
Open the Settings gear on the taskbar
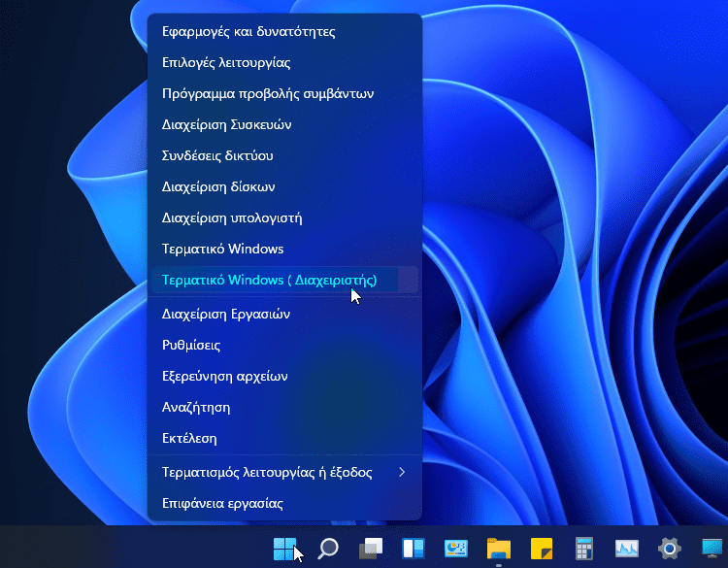click(x=670, y=549)
